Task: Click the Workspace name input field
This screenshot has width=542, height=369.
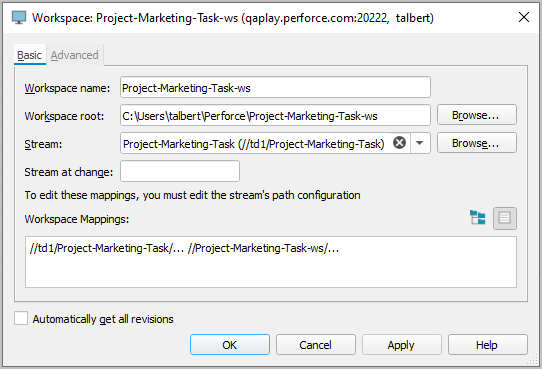Action: [x=275, y=87]
